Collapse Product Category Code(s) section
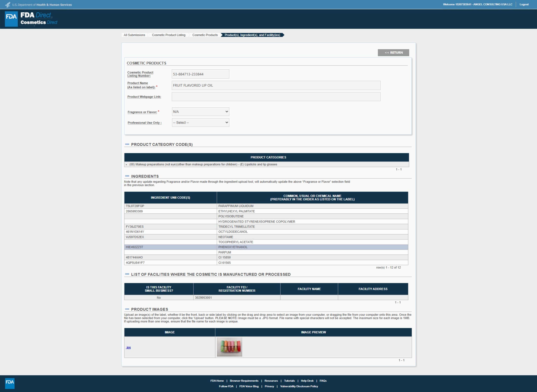This screenshot has width=537, height=392. pyautogui.click(x=127, y=144)
